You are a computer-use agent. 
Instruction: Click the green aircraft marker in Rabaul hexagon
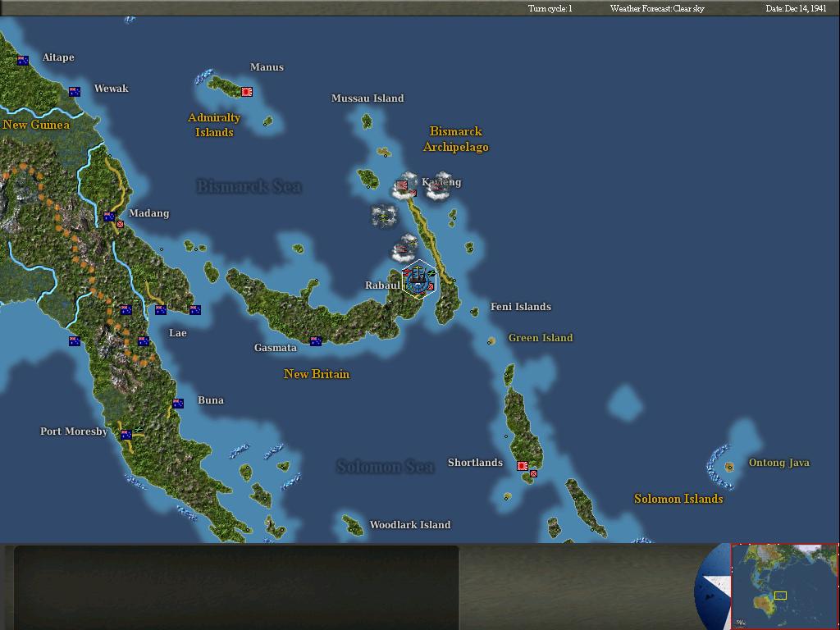431,274
